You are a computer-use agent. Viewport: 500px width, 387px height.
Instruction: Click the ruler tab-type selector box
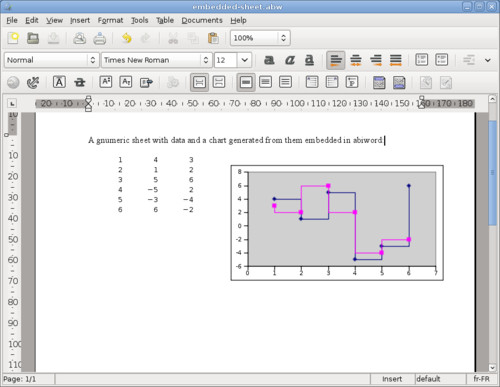[12, 103]
